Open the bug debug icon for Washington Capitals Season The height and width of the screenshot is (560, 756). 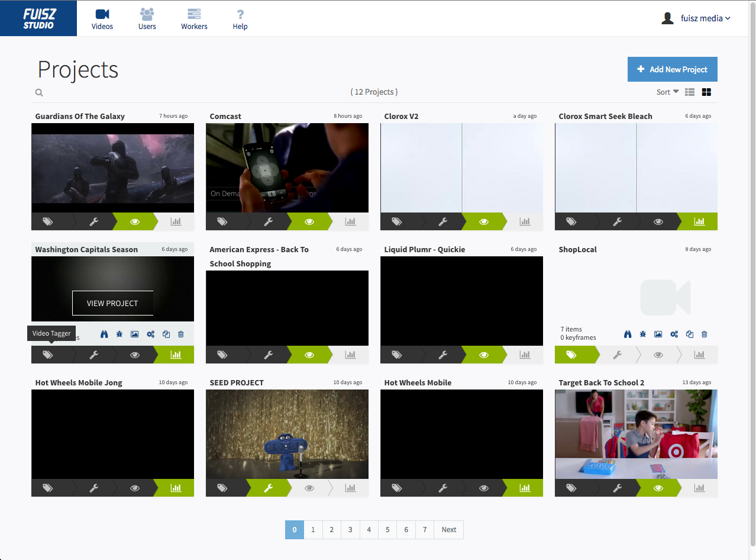pos(119,334)
